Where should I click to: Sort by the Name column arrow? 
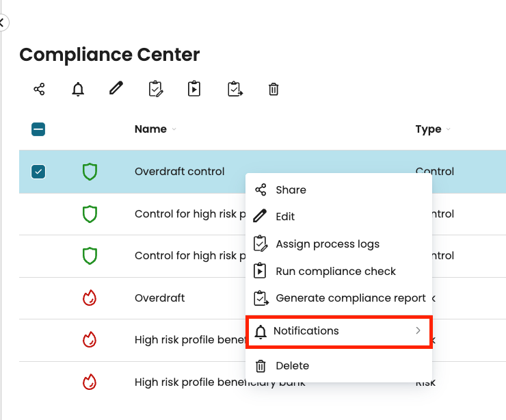(x=174, y=130)
